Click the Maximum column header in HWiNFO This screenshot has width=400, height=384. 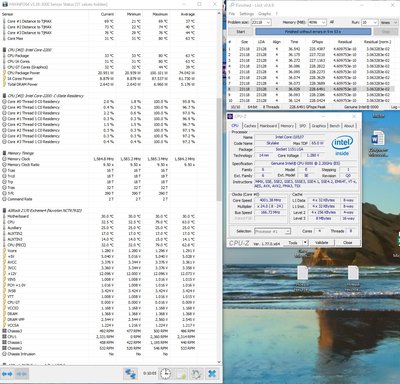tap(160, 14)
